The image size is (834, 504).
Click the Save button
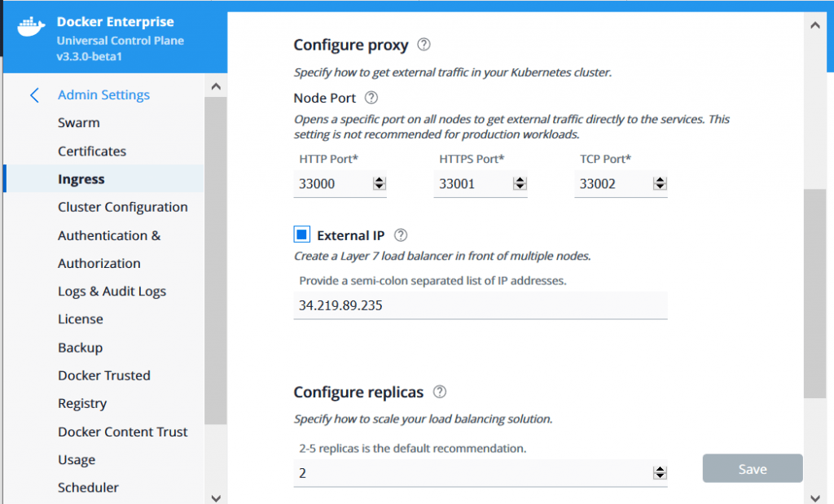(752, 468)
